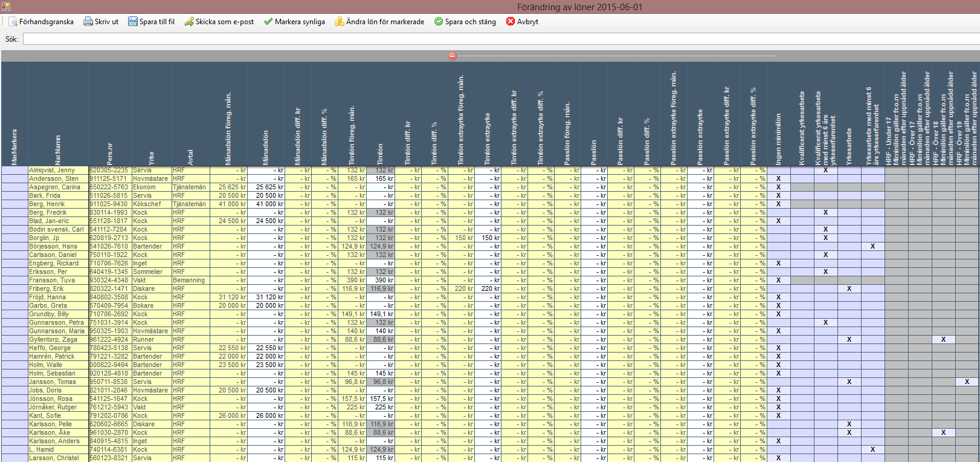Edit Månadslön 22 550 kr for Haffo, George
Screen dimensions: 980x462
point(266,348)
